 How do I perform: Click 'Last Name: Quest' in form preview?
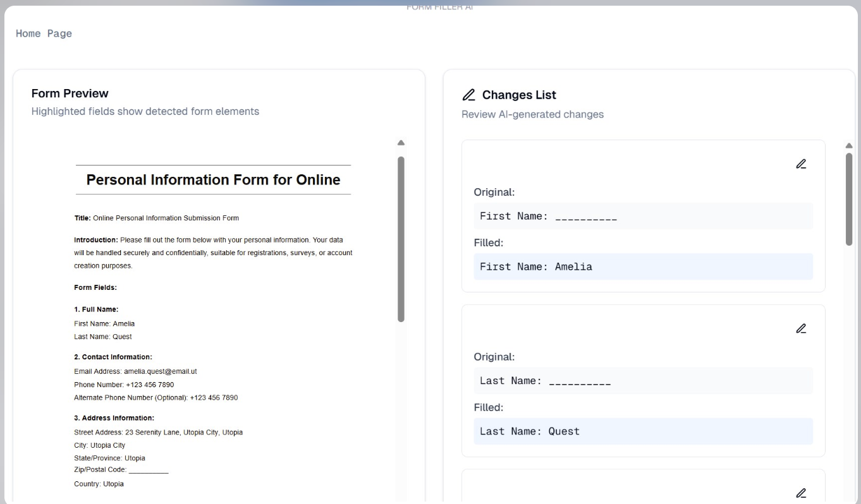(103, 337)
